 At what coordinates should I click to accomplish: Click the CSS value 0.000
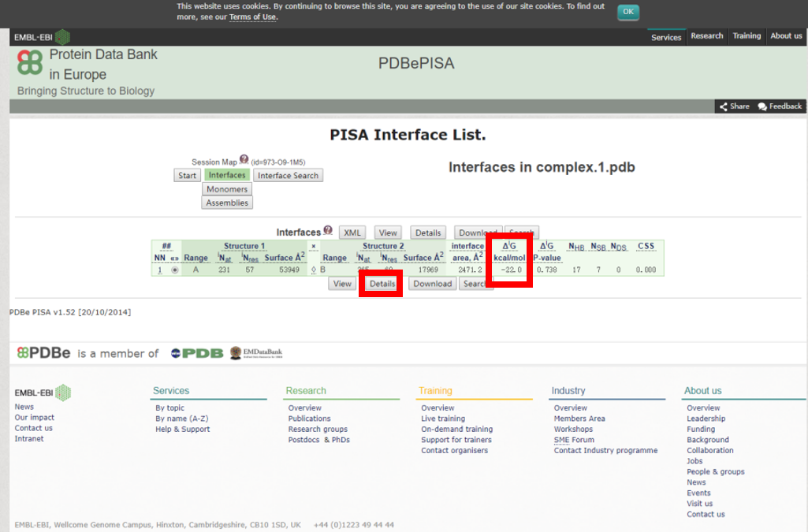(x=646, y=270)
